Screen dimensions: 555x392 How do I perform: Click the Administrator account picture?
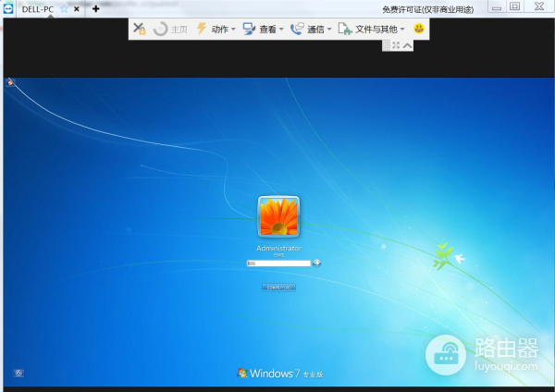click(278, 217)
